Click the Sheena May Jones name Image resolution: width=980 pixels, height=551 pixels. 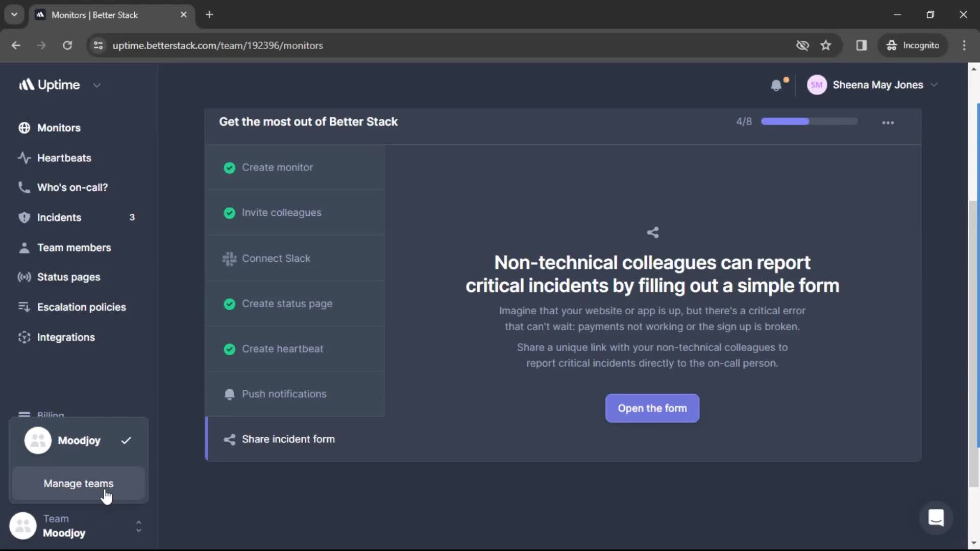click(878, 85)
